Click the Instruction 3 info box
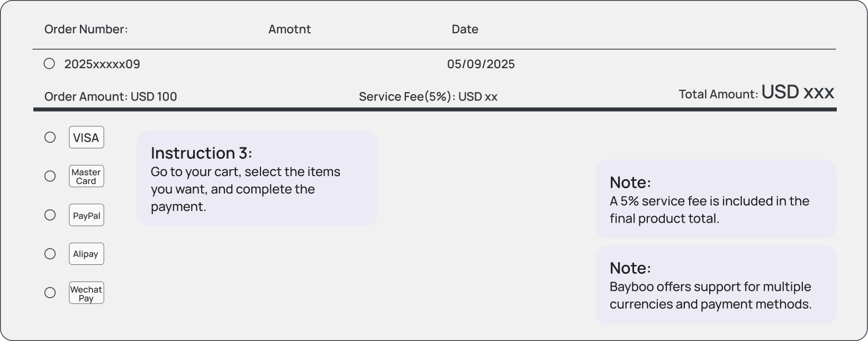Image resolution: width=868 pixels, height=341 pixels. pos(257,179)
